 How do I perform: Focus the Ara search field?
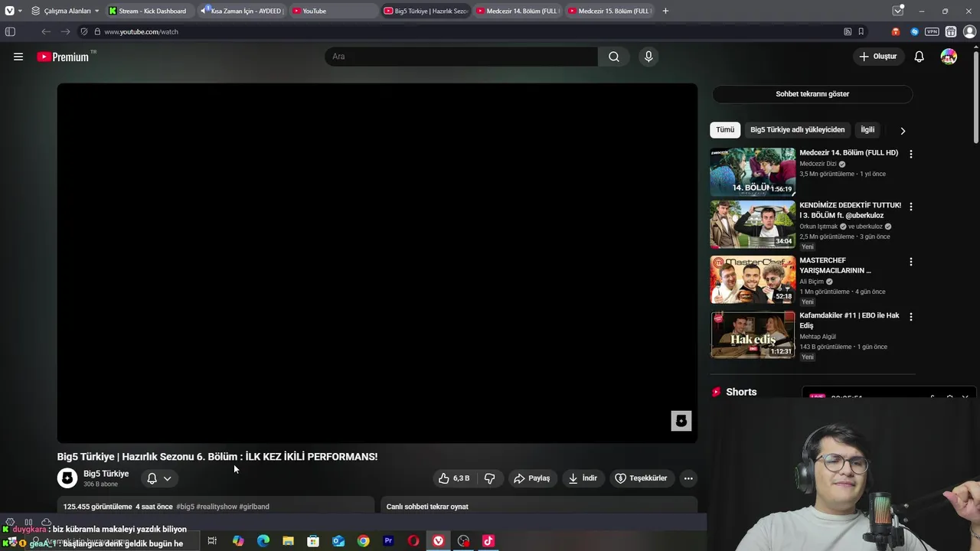[462, 57]
